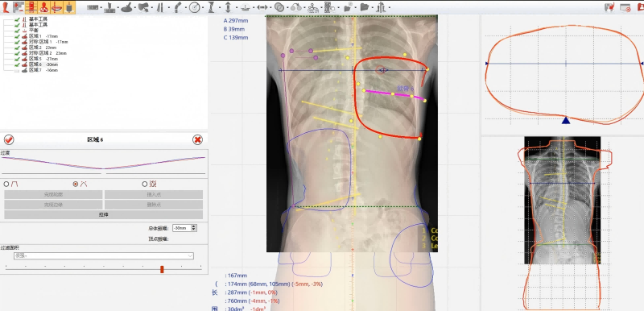Image resolution: width=644 pixels, height=311 pixels.
Task: Select the hourglass twist tool
Action: pyautogui.click(x=212, y=7)
